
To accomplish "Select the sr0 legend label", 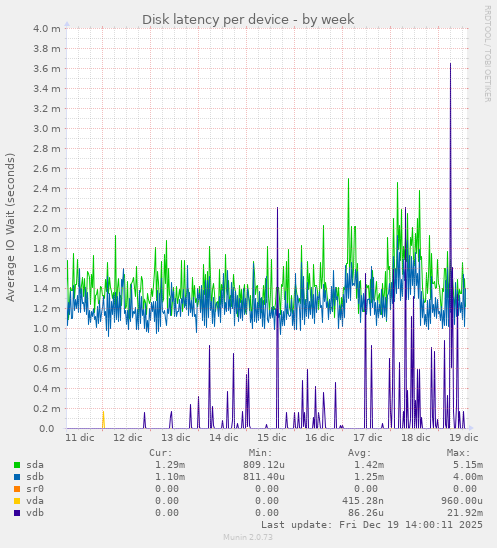I will [35, 489].
